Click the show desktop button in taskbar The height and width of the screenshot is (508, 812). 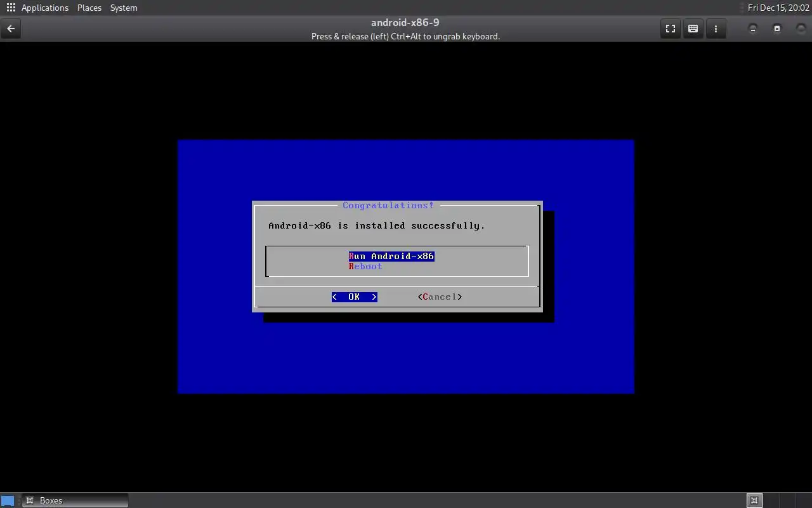8,500
